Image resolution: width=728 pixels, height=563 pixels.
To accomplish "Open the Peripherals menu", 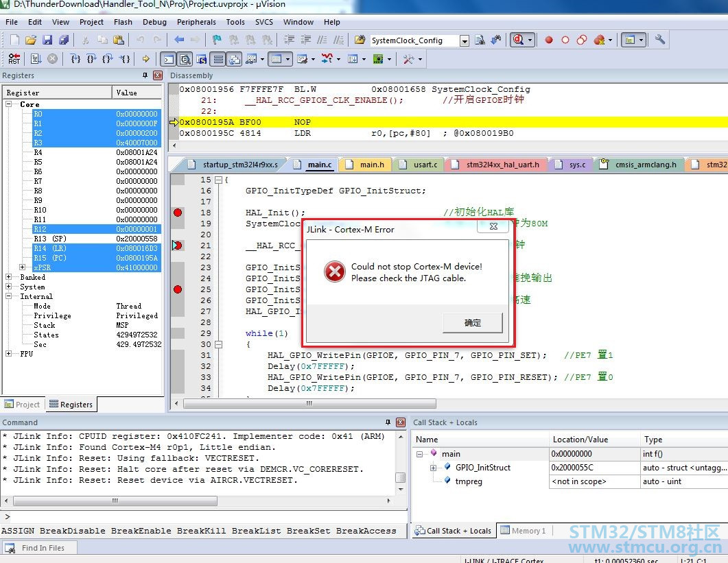I will click(196, 22).
